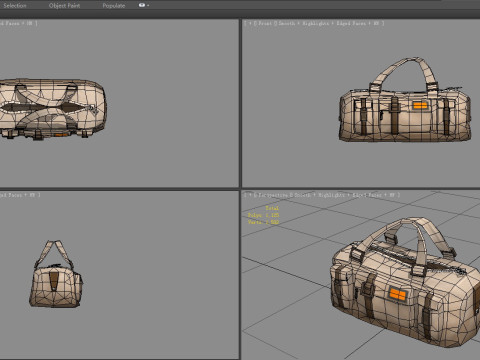The width and height of the screenshot is (480, 360).
Task: Open the Perspective viewport view label menu
Action: [x=273, y=195]
